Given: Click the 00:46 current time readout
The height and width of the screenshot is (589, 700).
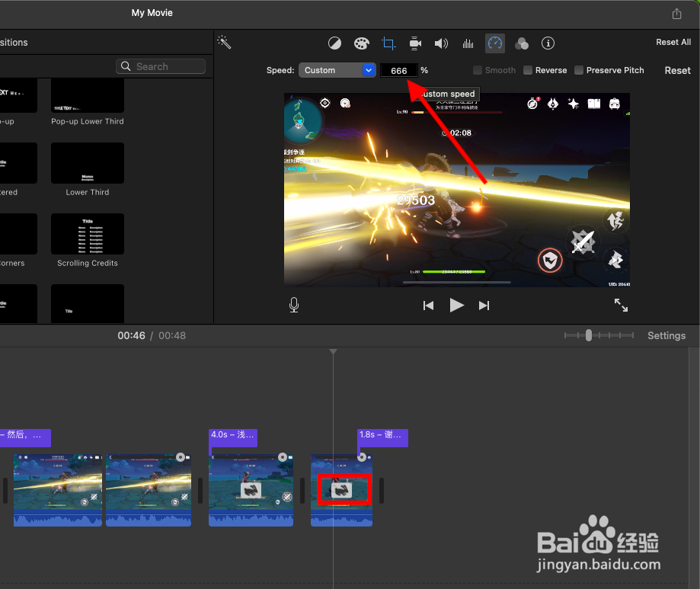Looking at the screenshot, I should (131, 336).
